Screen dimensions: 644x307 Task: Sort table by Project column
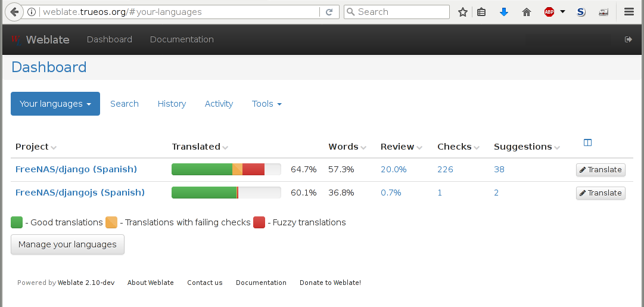tap(36, 147)
